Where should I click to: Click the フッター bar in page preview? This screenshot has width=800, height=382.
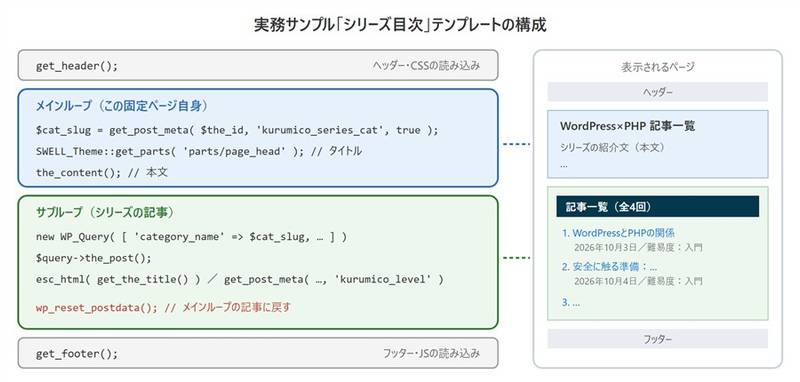click(658, 339)
